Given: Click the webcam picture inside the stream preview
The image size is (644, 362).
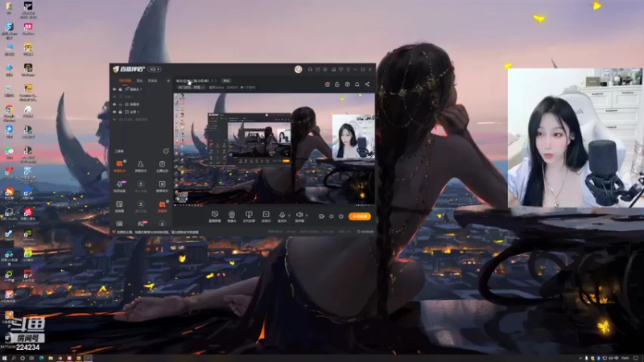Looking at the screenshot, I should tap(353, 137).
